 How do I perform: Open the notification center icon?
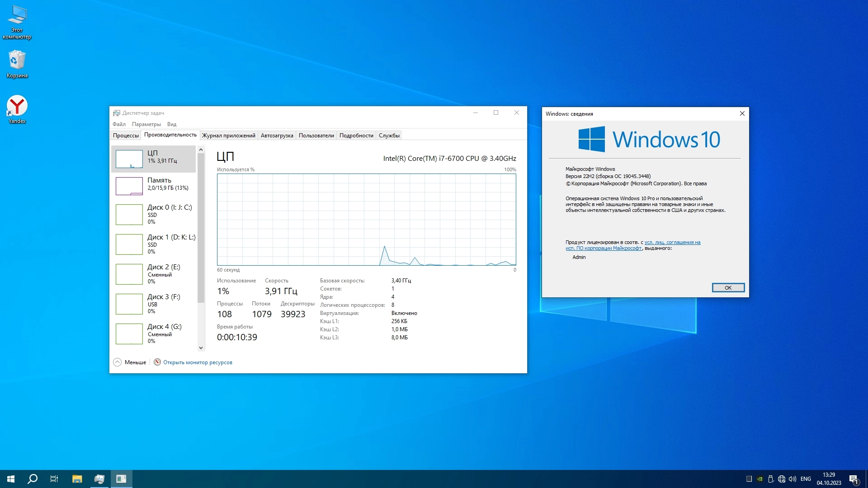854,479
